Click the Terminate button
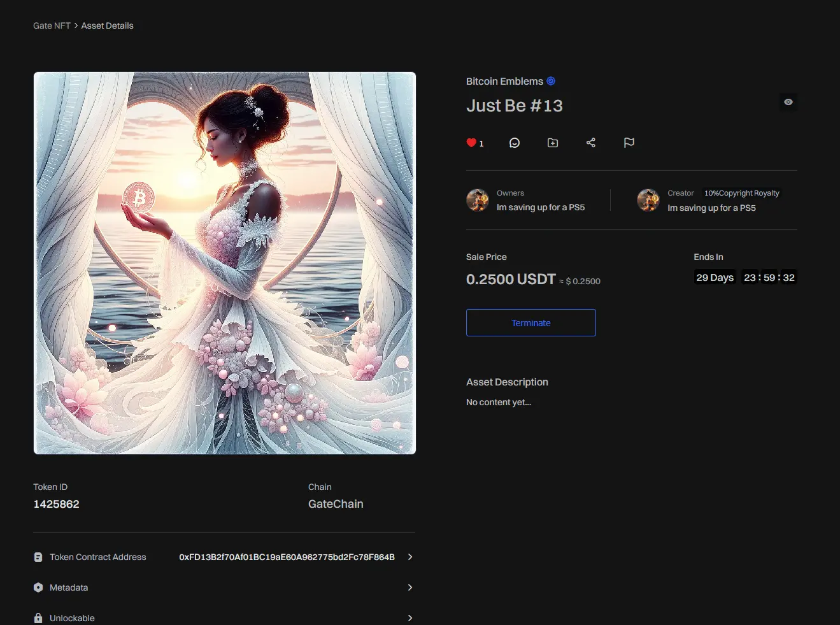The width and height of the screenshot is (840, 625). point(531,322)
